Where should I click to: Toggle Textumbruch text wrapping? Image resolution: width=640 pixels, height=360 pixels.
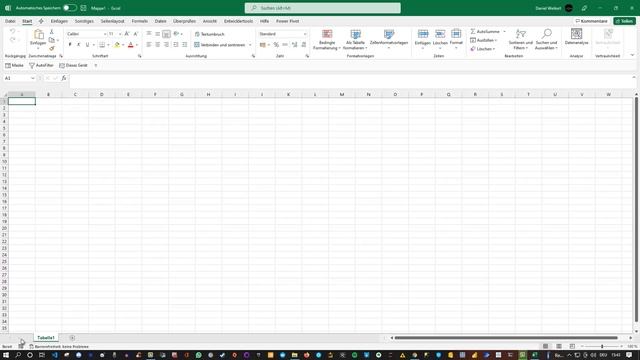[x=209, y=34]
